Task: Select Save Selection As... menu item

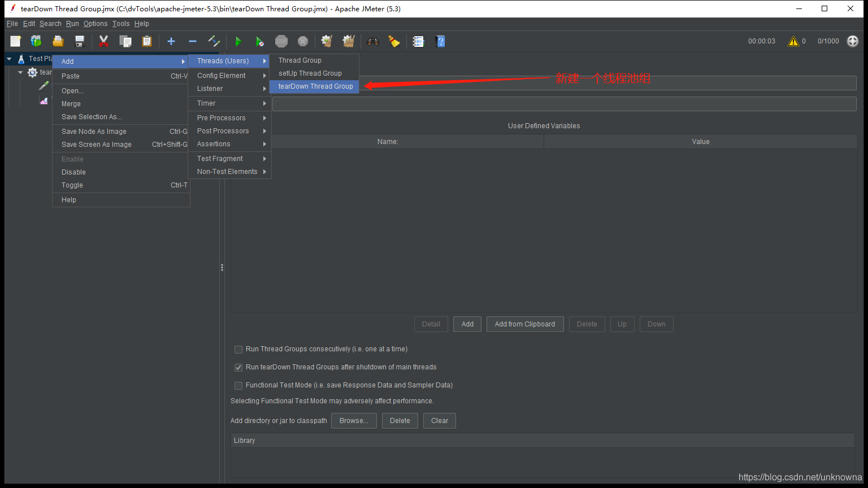Action: click(x=121, y=117)
